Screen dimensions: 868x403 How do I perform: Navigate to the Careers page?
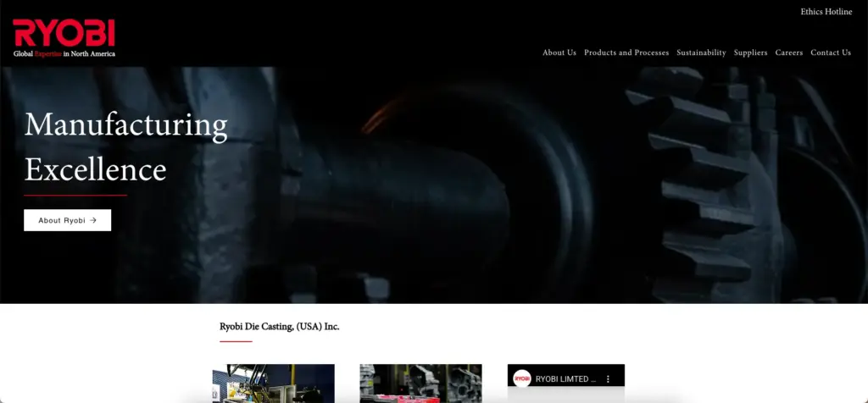pyautogui.click(x=788, y=52)
